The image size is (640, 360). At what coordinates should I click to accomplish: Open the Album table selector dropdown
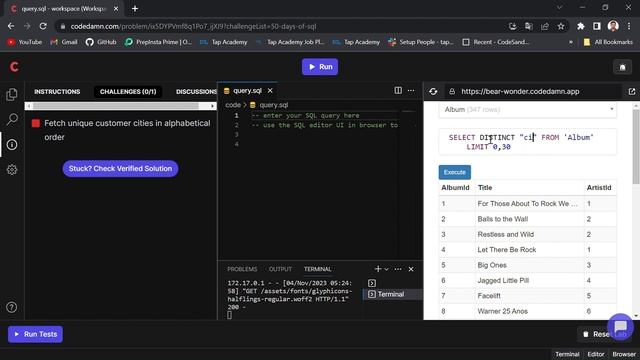tap(527, 109)
